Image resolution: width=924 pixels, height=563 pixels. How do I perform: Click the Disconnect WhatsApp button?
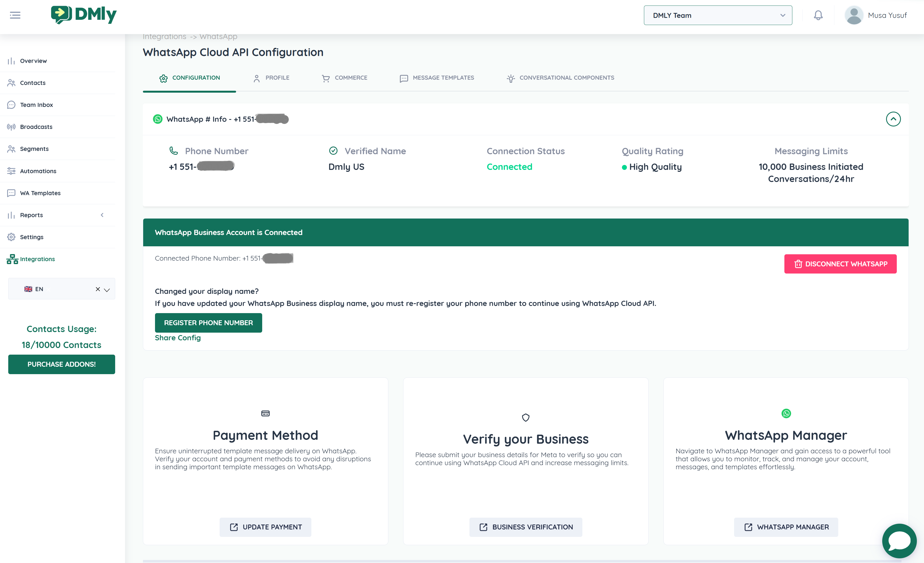click(x=840, y=264)
